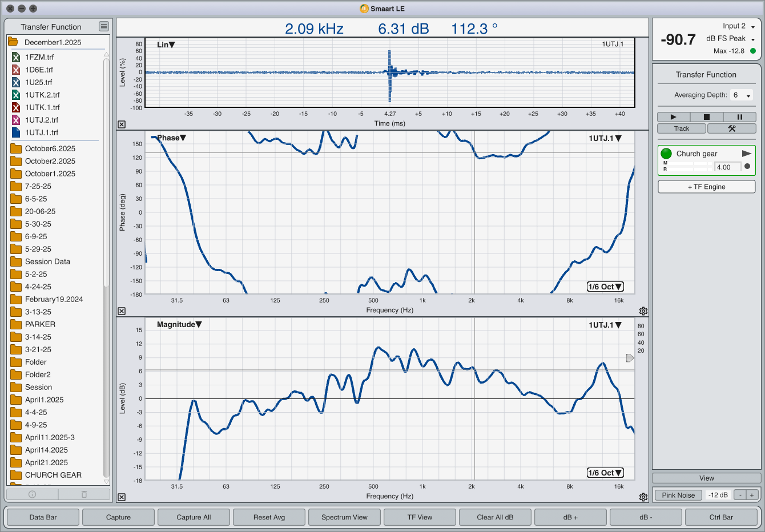Toggle visibility of trace 1UTK.2.trf

click(x=16, y=95)
